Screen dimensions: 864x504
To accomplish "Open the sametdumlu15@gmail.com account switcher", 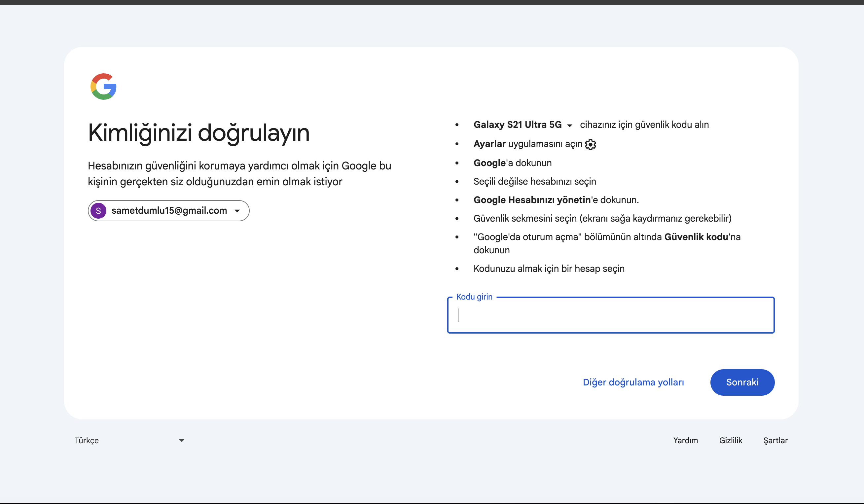I will 169,210.
